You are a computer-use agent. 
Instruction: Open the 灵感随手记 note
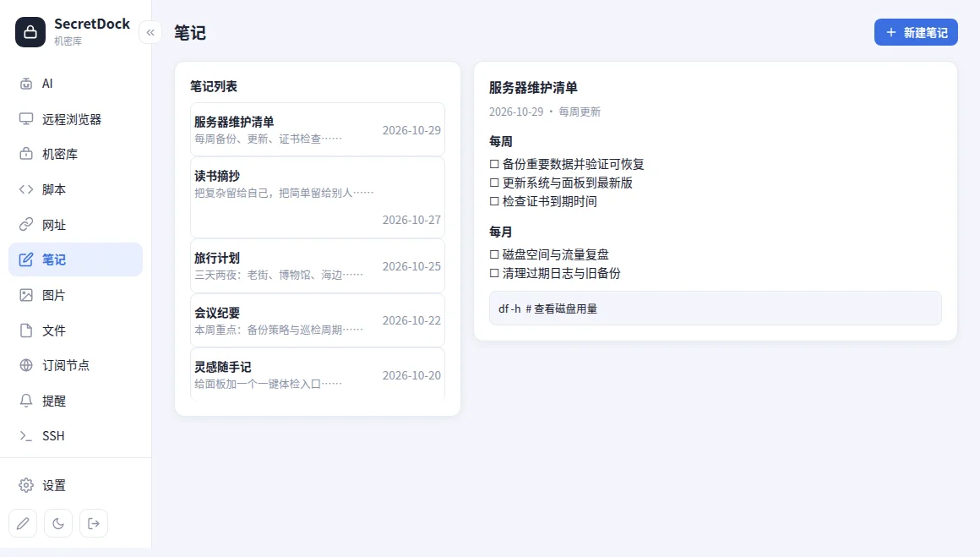(318, 374)
